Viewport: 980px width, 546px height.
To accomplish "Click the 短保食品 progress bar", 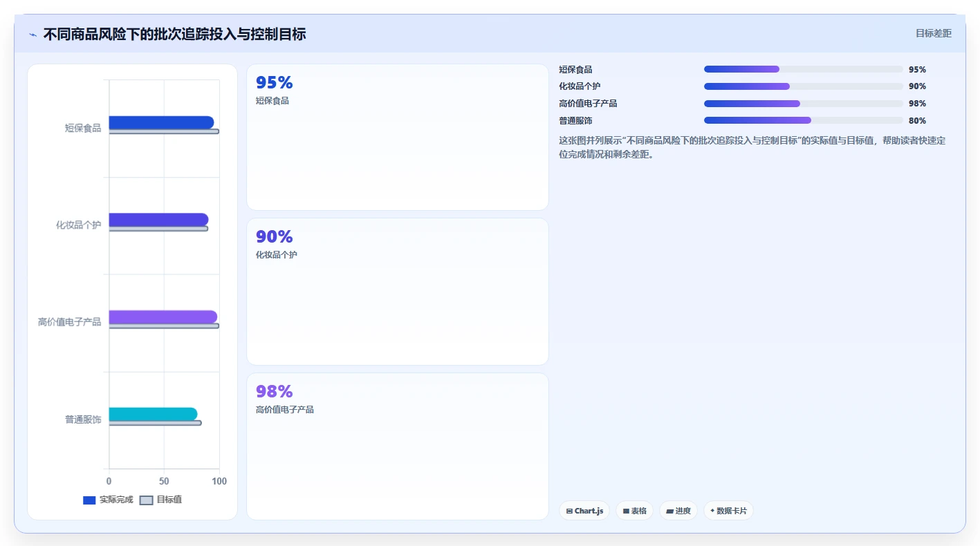I will pos(804,69).
